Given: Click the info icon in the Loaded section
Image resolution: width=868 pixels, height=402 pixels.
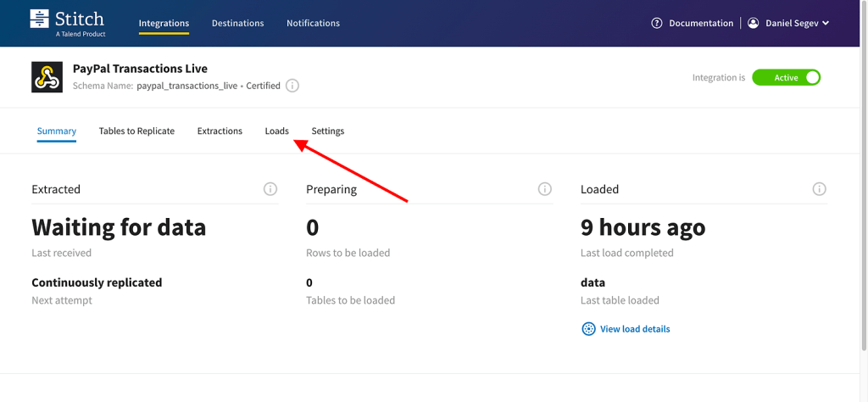Looking at the screenshot, I should [x=820, y=189].
